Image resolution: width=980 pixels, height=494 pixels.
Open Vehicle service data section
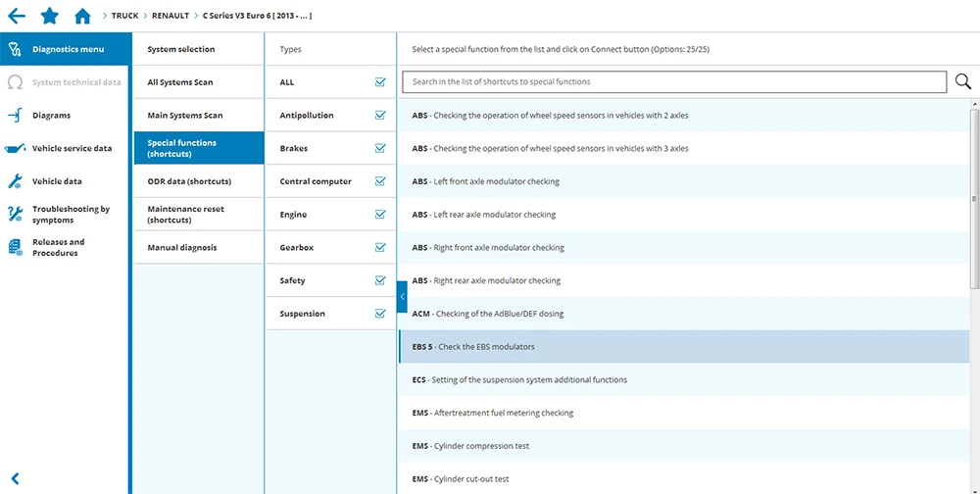pyautogui.click(x=71, y=148)
